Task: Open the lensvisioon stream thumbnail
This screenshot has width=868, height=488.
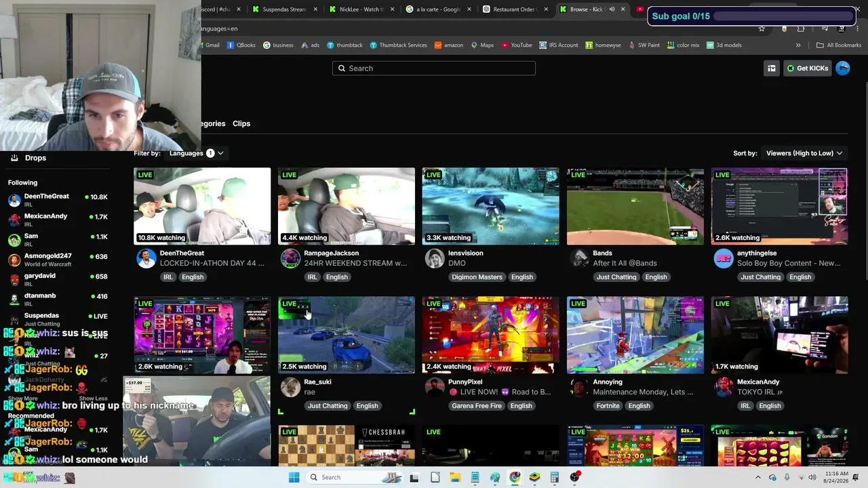Action: tap(490, 206)
